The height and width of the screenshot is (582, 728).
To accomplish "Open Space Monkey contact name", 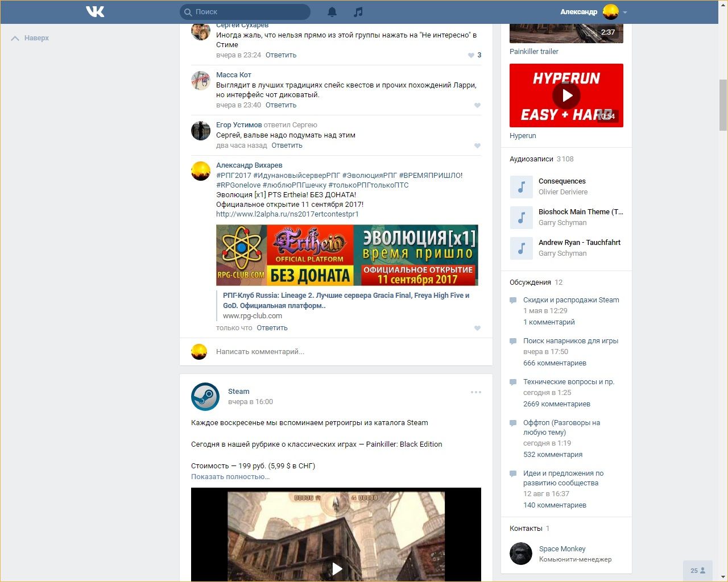I will point(562,549).
